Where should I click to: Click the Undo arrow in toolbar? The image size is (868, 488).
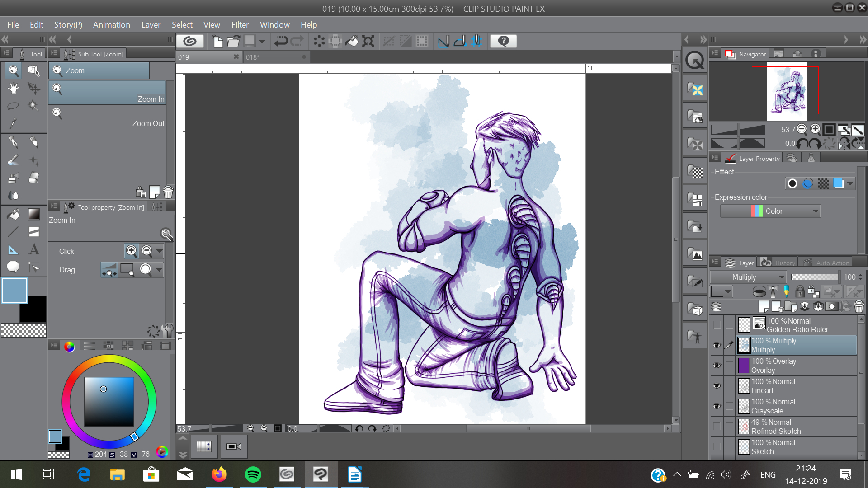pyautogui.click(x=280, y=41)
